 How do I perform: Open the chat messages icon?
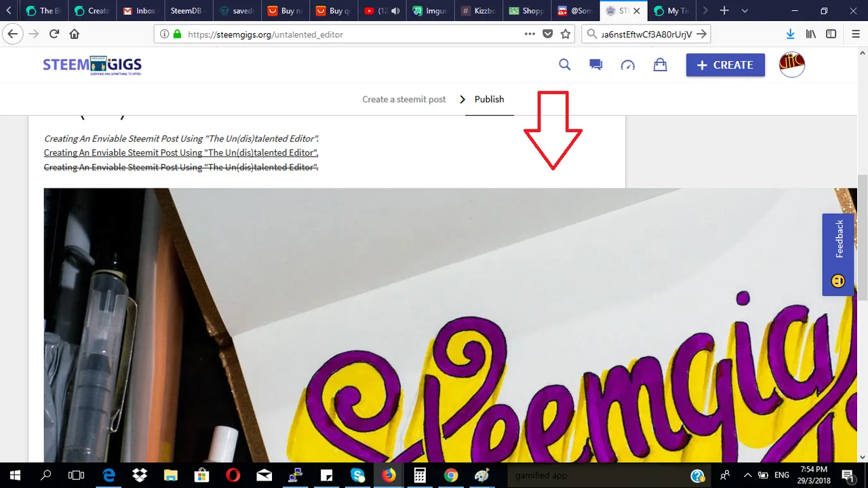point(596,65)
